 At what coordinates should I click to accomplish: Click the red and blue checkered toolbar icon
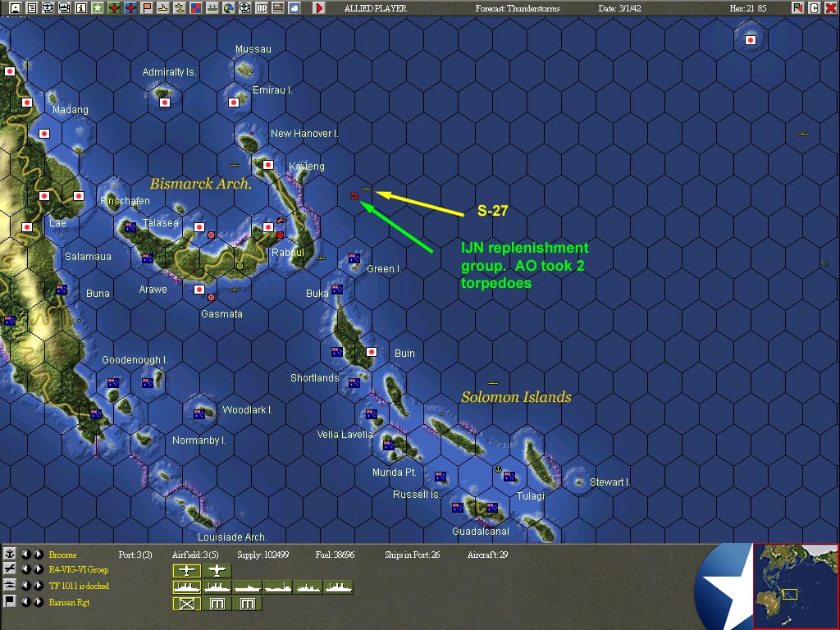point(195,7)
